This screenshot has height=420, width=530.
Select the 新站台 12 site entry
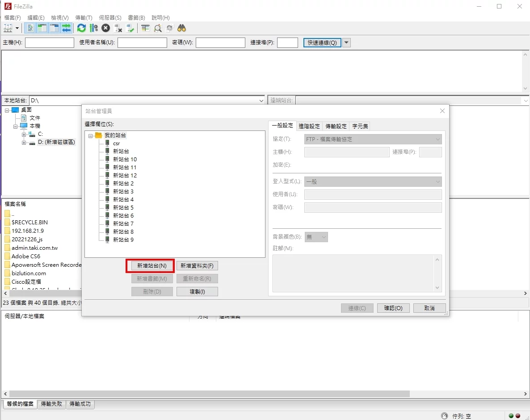[125, 175]
